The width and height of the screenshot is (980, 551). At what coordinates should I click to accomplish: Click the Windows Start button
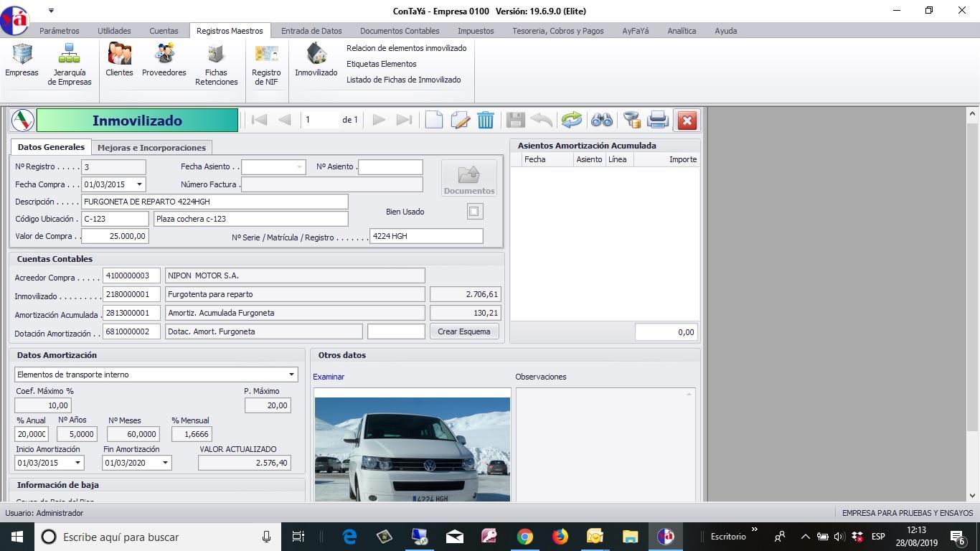pos(17,537)
